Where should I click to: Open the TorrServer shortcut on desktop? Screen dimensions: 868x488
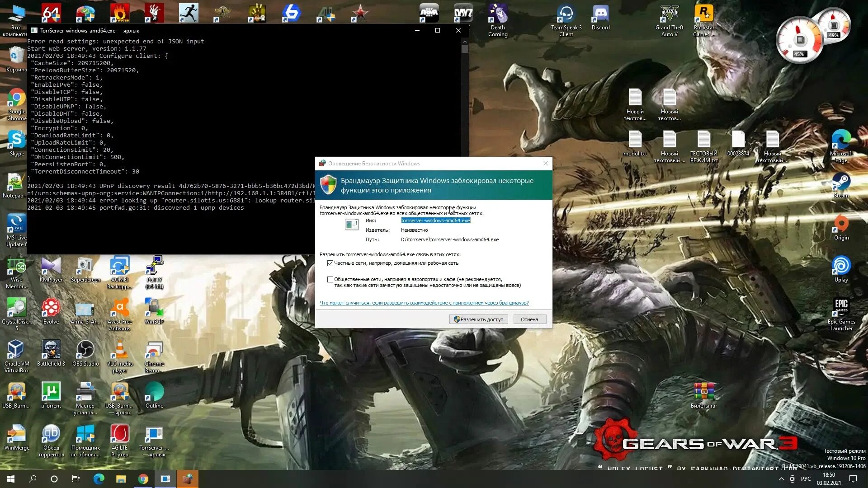[x=154, y=441]
